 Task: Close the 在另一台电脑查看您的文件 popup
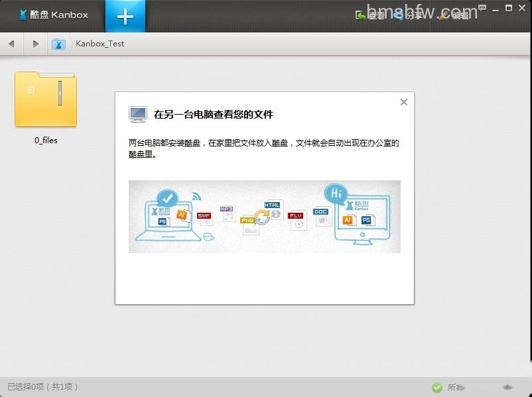(x=404, y=102)
